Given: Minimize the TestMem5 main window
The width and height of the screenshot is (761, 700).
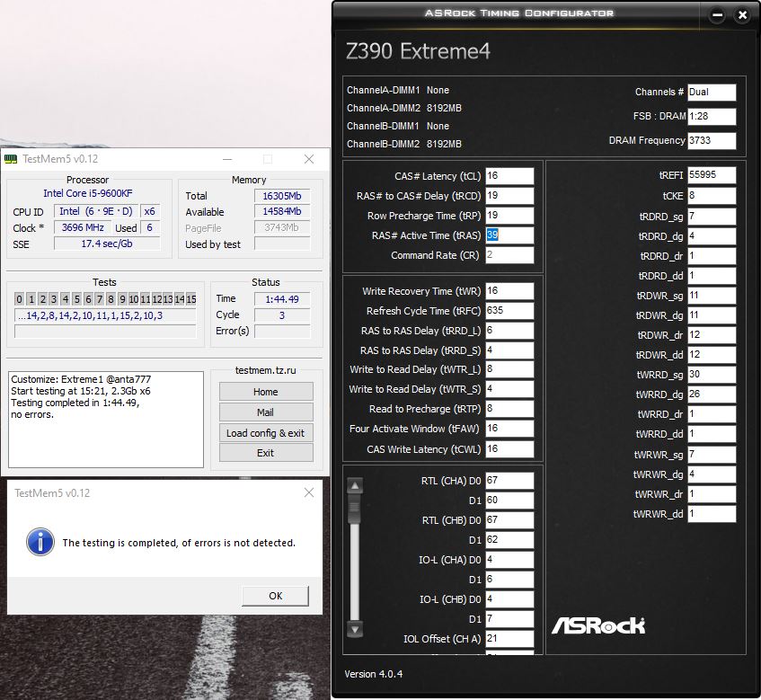Looking at the screenshot, I should (x=227, y=159).
